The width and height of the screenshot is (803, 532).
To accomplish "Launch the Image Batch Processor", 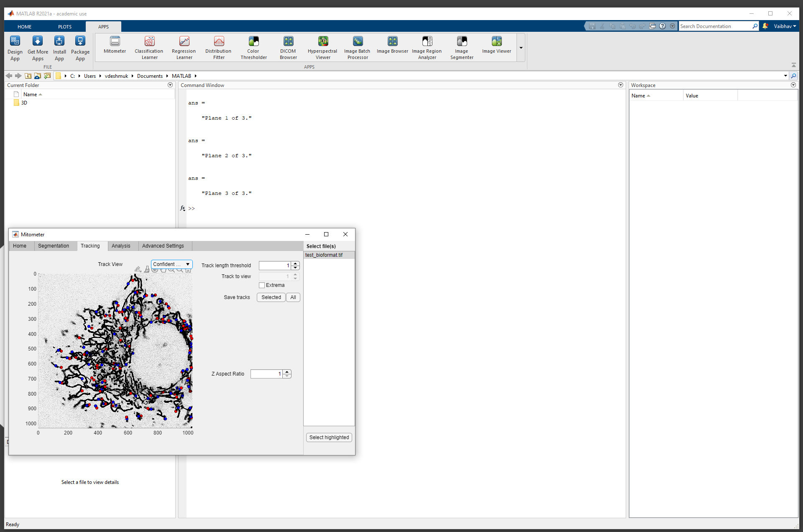I will coord(357,47).
